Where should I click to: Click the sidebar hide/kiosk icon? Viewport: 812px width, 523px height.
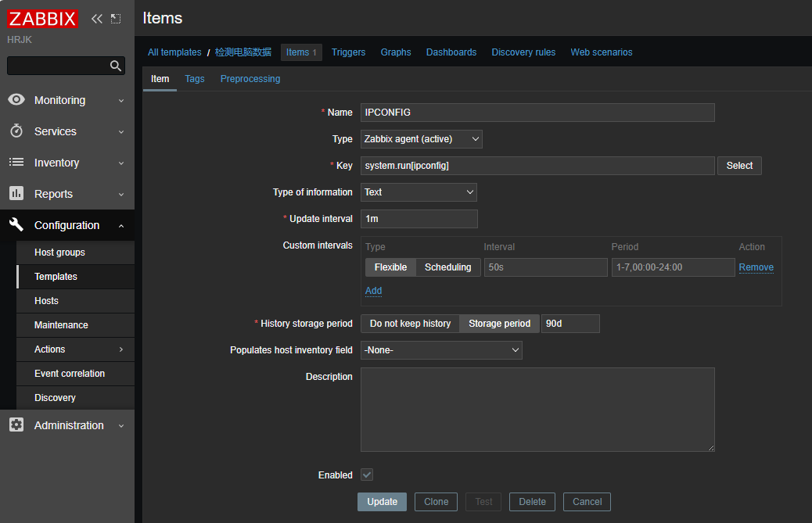(117, 19)
